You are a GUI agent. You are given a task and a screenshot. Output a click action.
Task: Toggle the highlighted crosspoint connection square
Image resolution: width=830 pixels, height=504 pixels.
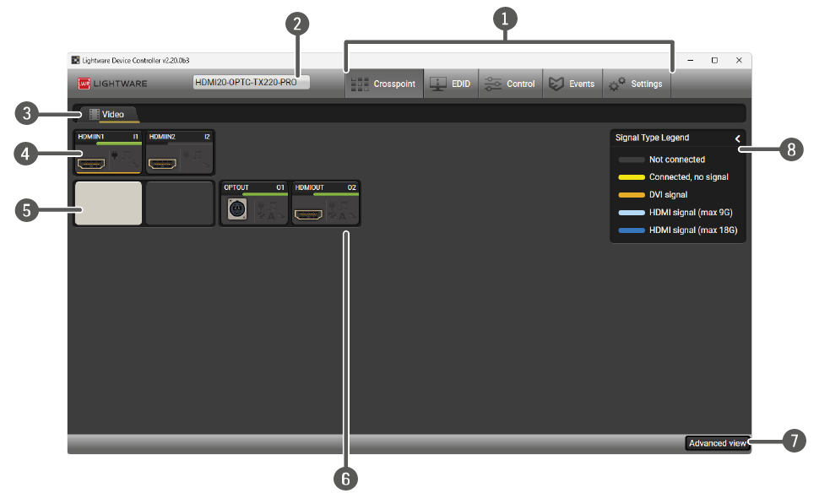pyautogui.click(x=108, y=203)
